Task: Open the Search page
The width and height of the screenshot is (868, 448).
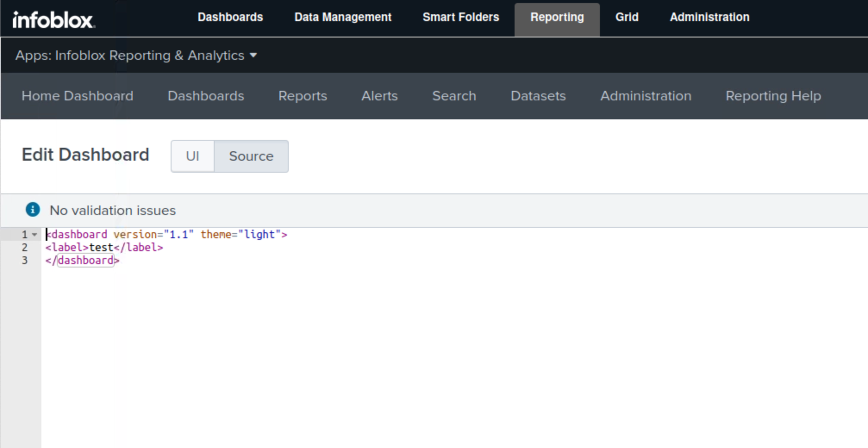Action: (x=454, y=96)
